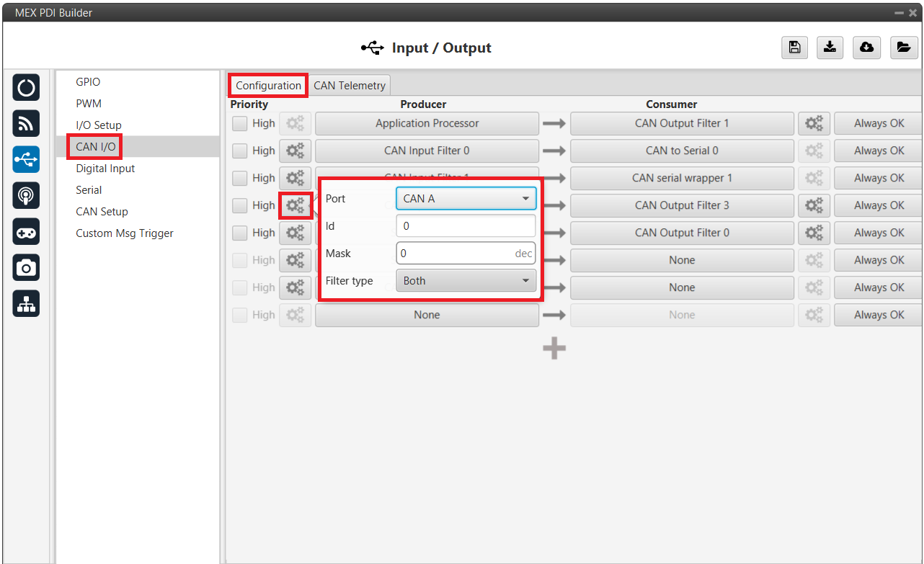Check High priority for CAN Output Filter 0 row
924x564 pixels.
coord(239,233)
